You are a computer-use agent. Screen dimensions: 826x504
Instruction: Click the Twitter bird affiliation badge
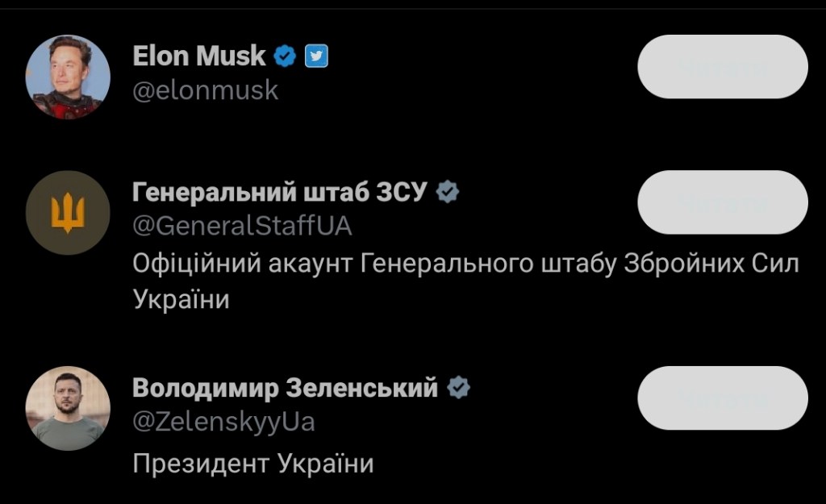pos(316,56)
